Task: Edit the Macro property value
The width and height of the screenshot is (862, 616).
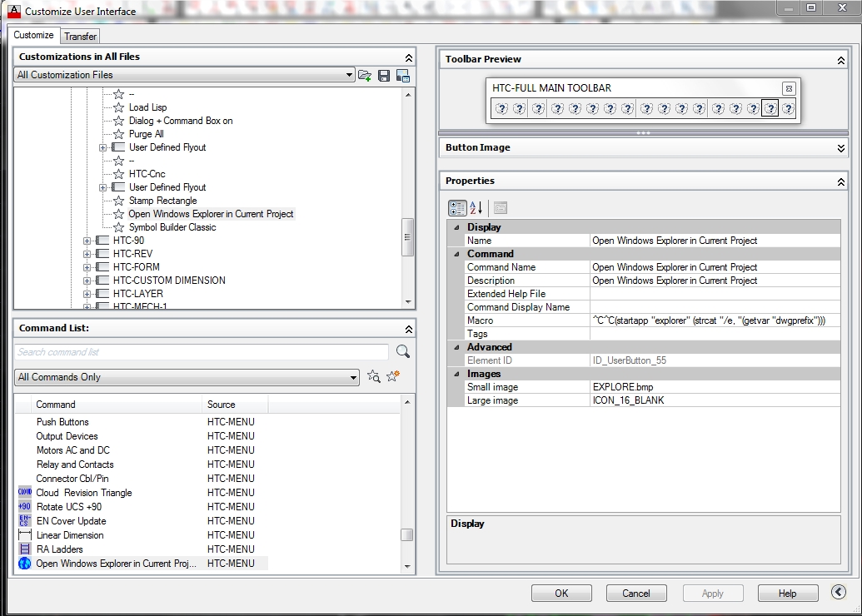Action: [715, 320]
